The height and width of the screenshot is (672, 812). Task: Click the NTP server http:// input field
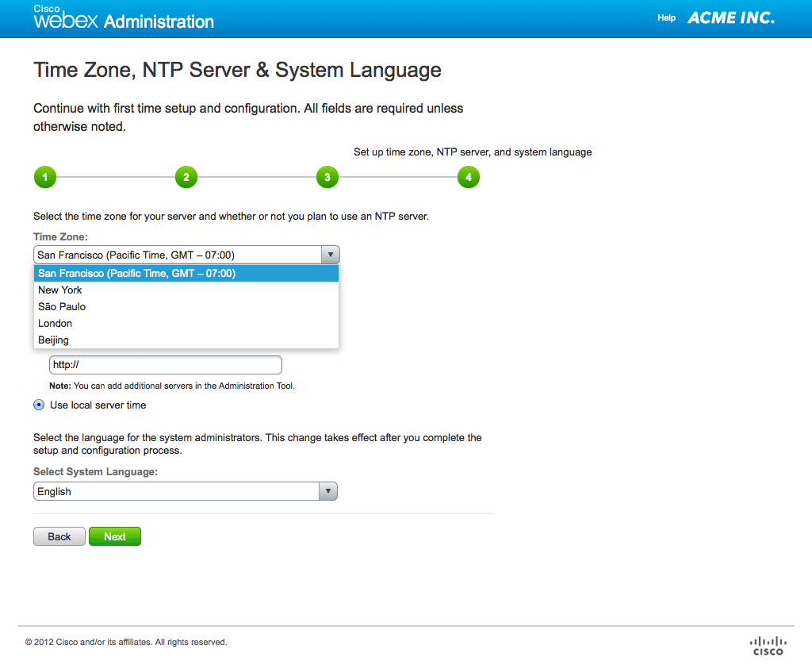click(165, 365)
